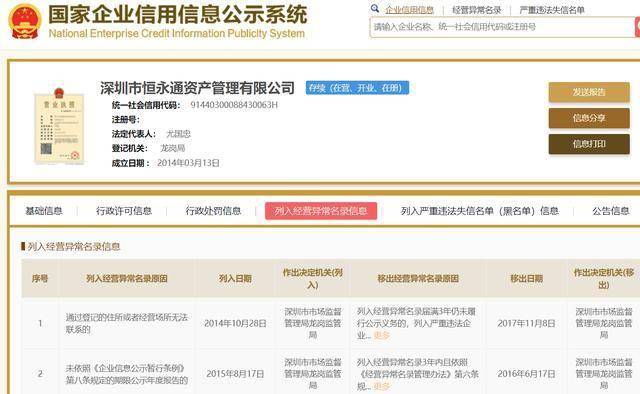The image size is (640, 394).
Task: Click registration authority 龙岗局
Action: pyautogui.click(x=173, y=148)
